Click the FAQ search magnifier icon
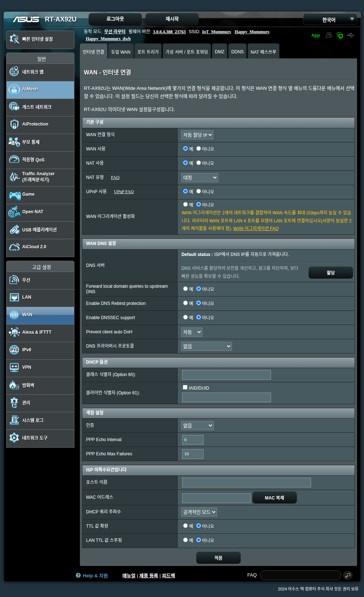The image size is (364, 597). [x=348, y=575]
